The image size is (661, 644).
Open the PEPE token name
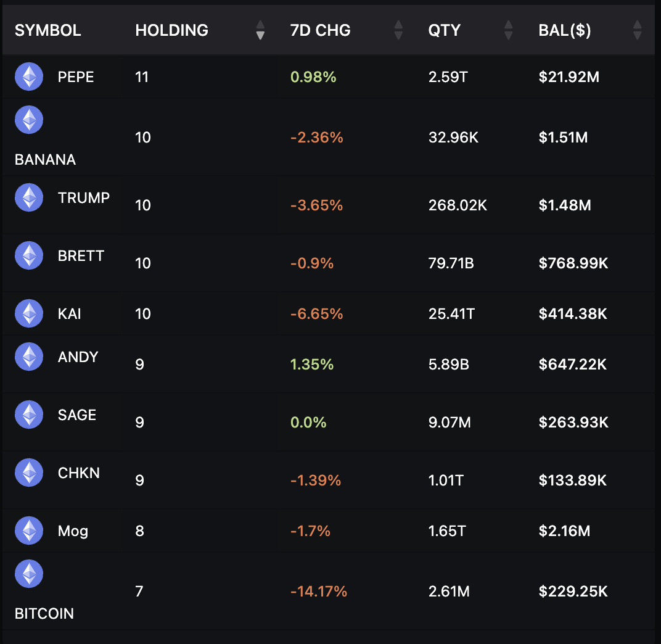(76, 77)
